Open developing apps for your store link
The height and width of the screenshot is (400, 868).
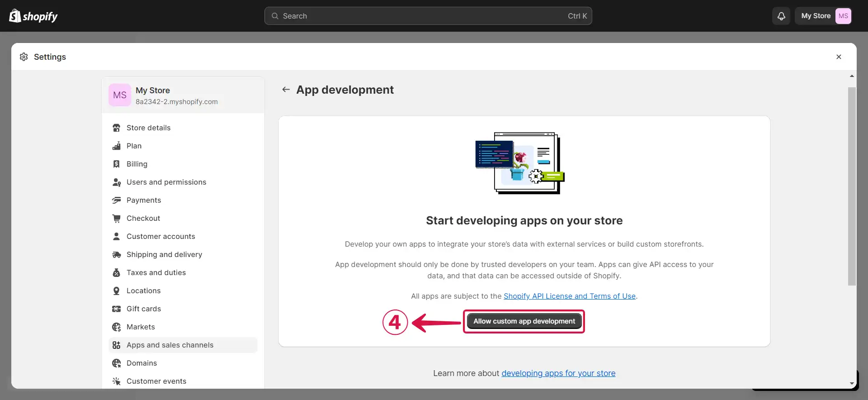click(x=558, y=373)
